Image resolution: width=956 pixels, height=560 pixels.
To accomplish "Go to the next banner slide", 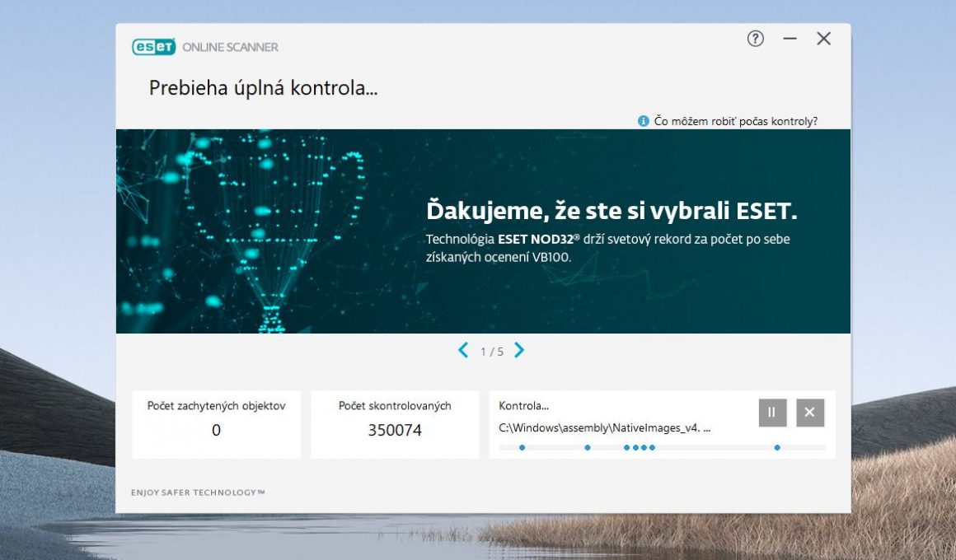I will [519, 350].
